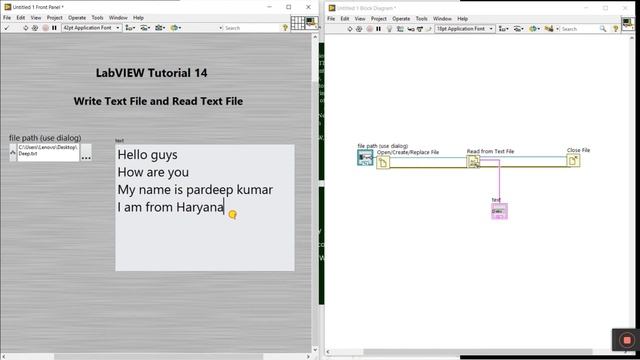
Task: Open Edit menu in Front Panel window
Action: click(x=21, y=18)
